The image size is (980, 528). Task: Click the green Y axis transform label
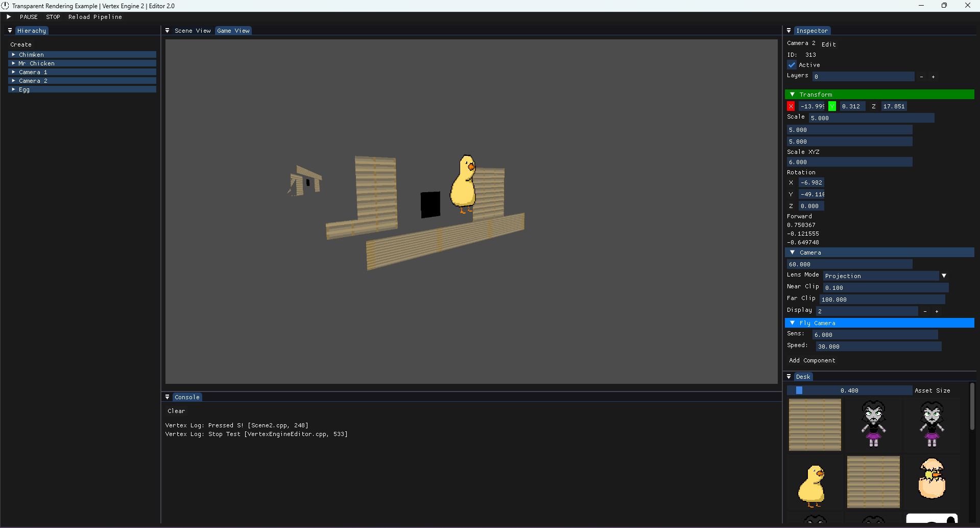pos(832,106)
